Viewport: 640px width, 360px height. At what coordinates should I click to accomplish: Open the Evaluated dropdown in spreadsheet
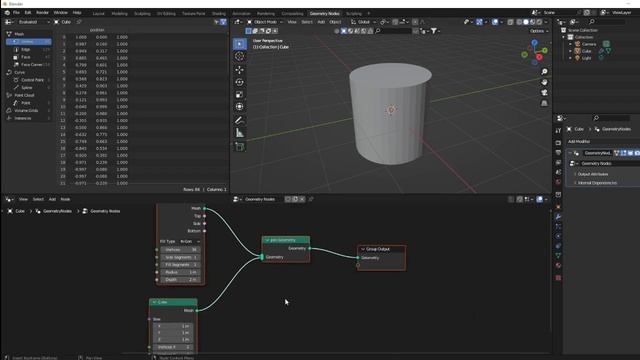click(x=33, y=22)
